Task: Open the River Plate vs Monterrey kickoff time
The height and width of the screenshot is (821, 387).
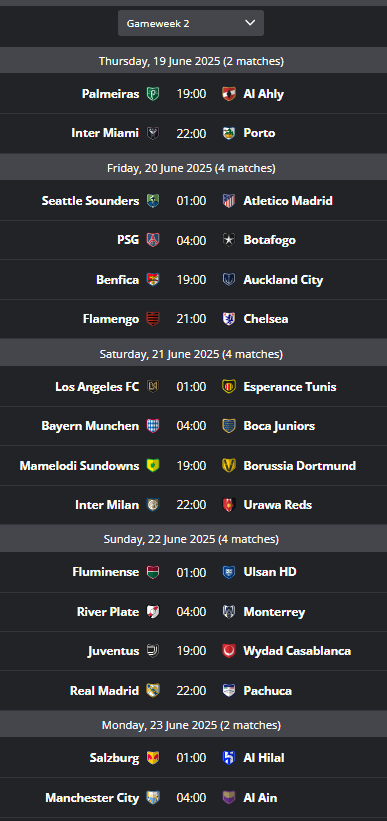Action: [191, 612]
